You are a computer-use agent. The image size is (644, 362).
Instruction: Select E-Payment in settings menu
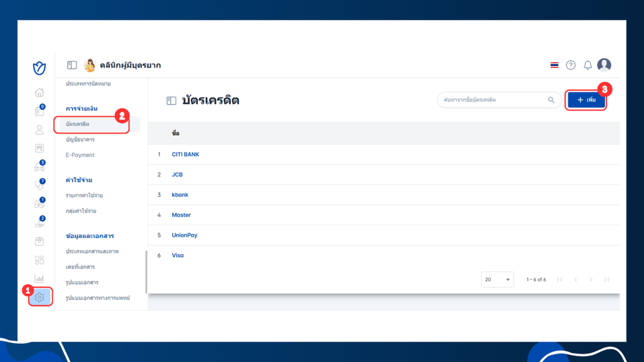80,155
